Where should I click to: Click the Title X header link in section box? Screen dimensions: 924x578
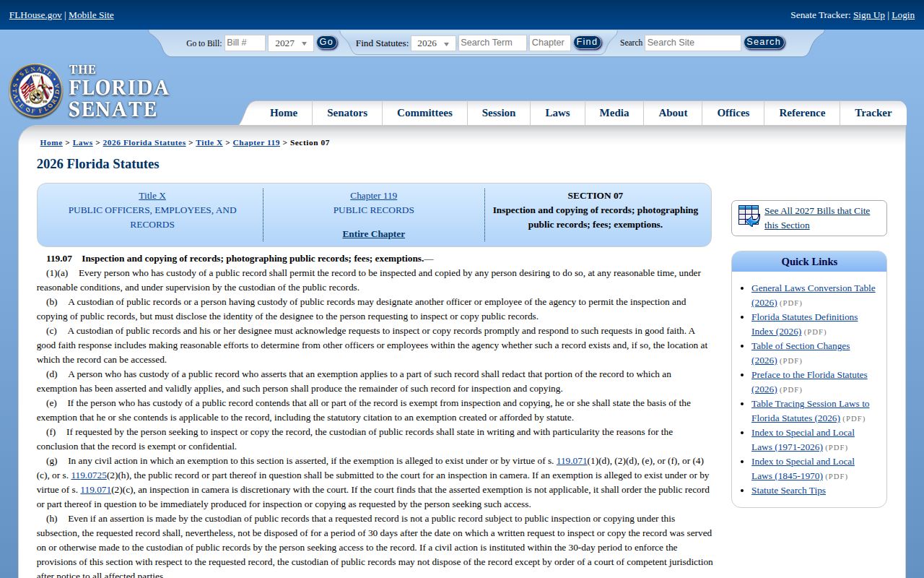[x=152, y=196]
